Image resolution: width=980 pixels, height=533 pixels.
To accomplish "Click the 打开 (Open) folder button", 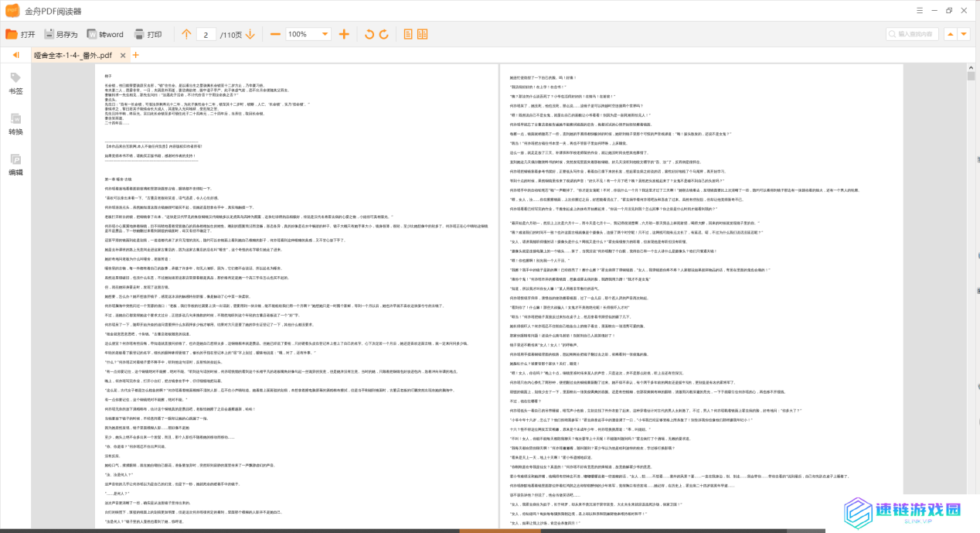I will (x=20, y=34).
